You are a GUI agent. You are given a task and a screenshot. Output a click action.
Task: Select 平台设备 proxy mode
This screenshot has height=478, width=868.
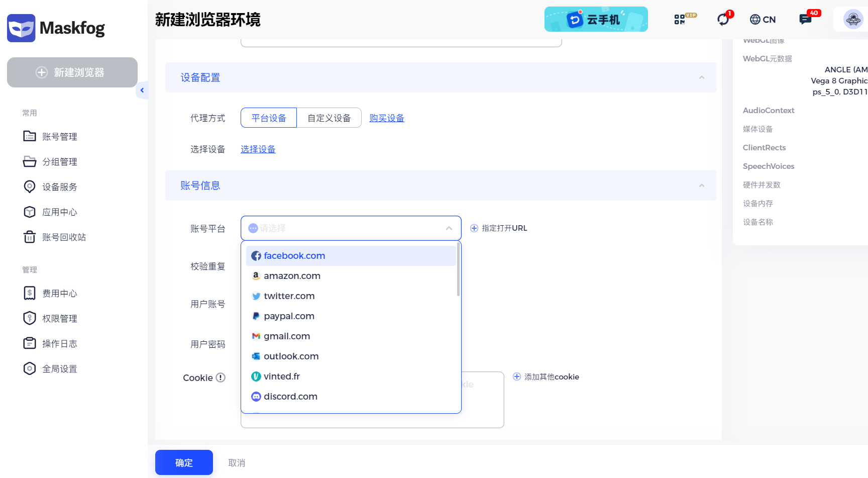[269, 118]
